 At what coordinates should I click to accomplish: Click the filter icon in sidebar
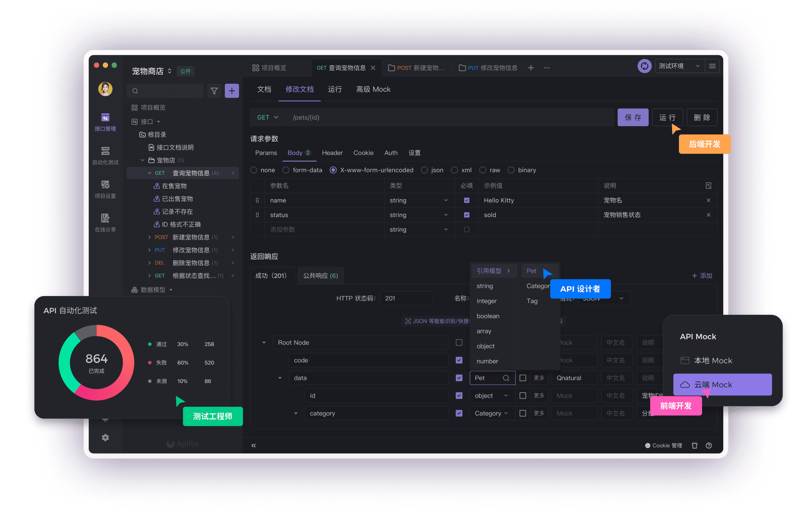point(214,90)
